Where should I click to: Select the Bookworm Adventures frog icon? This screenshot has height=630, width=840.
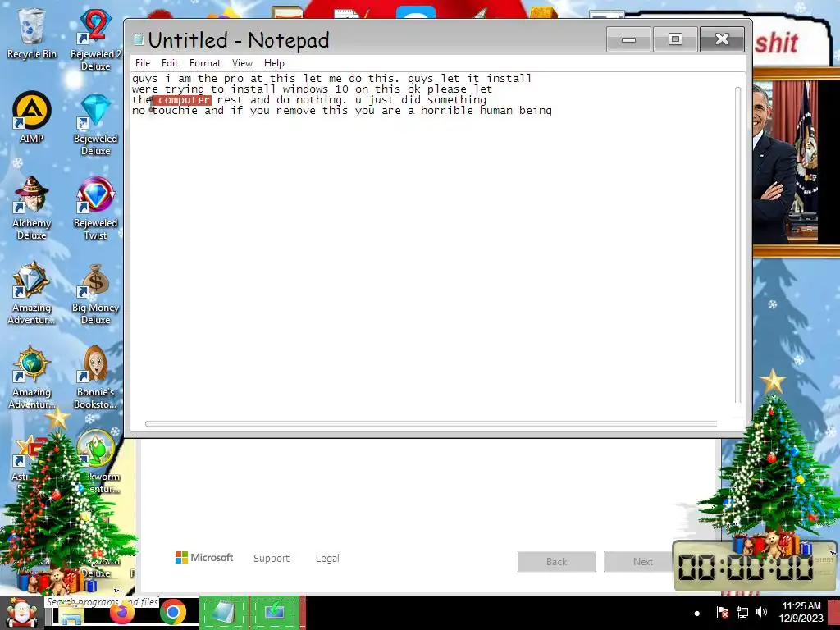click(97, 449)
